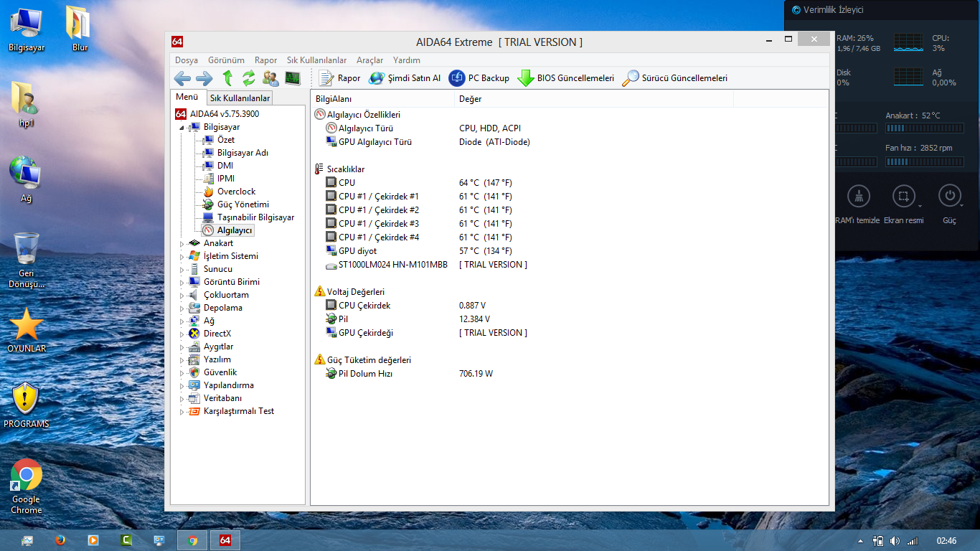The width and height of the screenshot is (980, 551).
Task: Select the Pil Dolum Hızı row
Action: coord(409,374)
